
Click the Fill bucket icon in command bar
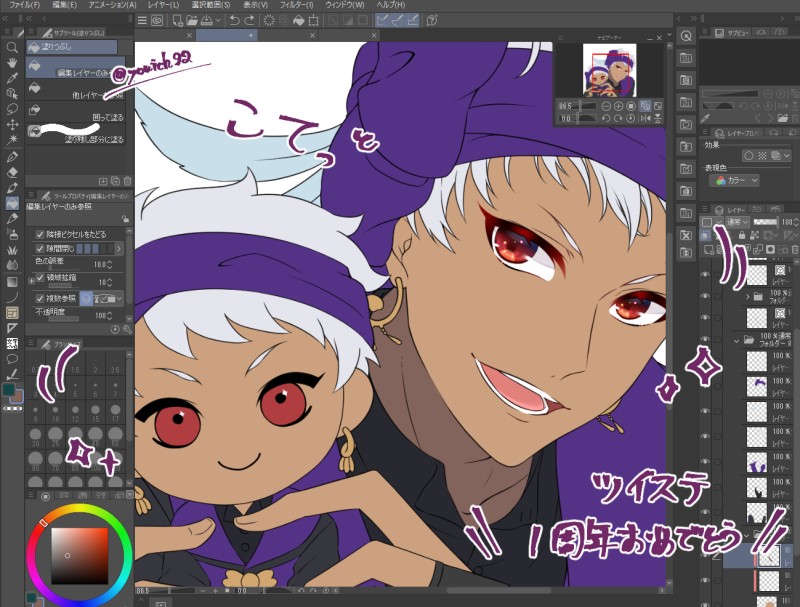point(298,20)
